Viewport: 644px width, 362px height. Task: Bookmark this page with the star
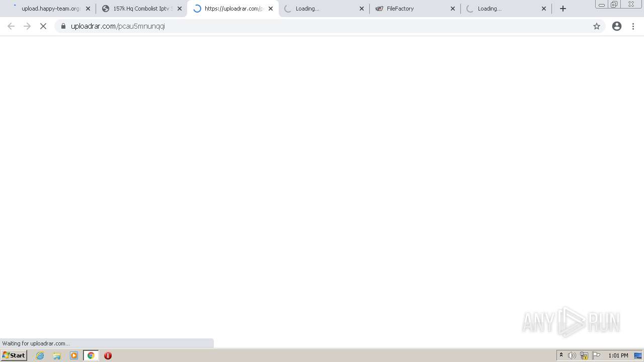pos(597,26)
